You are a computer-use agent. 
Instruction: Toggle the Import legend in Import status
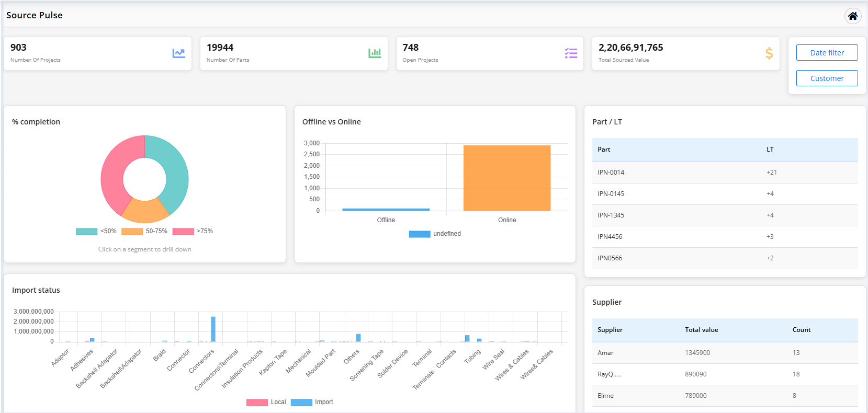click(x=301, y=402)
